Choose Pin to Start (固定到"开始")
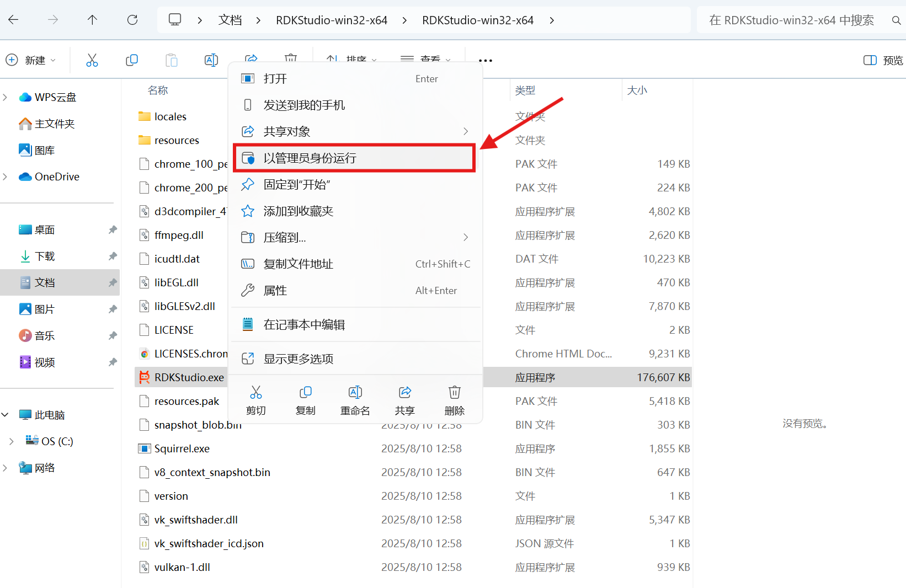This screenshot has height=588, width=906. 355,185
